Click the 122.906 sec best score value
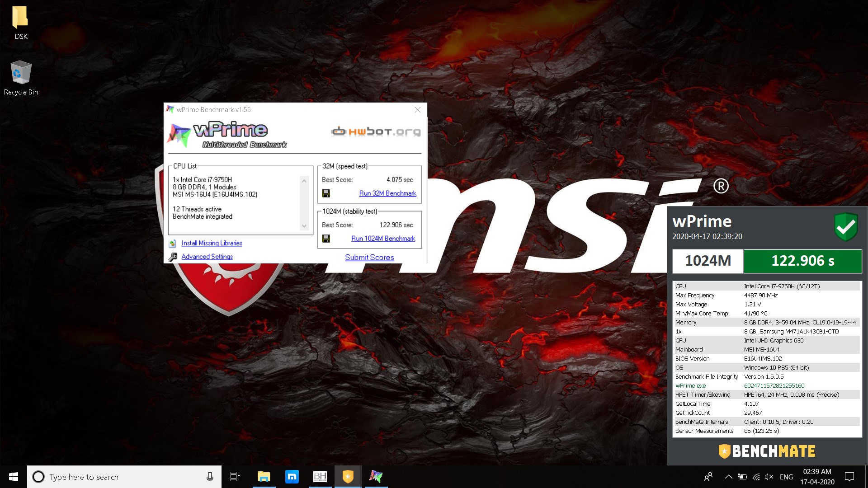The width and height of the screenshot is (868, 488). pos(396,225)
